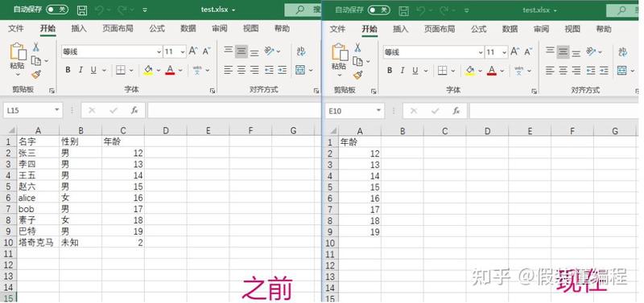Click the Wrap Text icon in the E10 window
Viewport: 644px width, 303px height.
(623, 52)
